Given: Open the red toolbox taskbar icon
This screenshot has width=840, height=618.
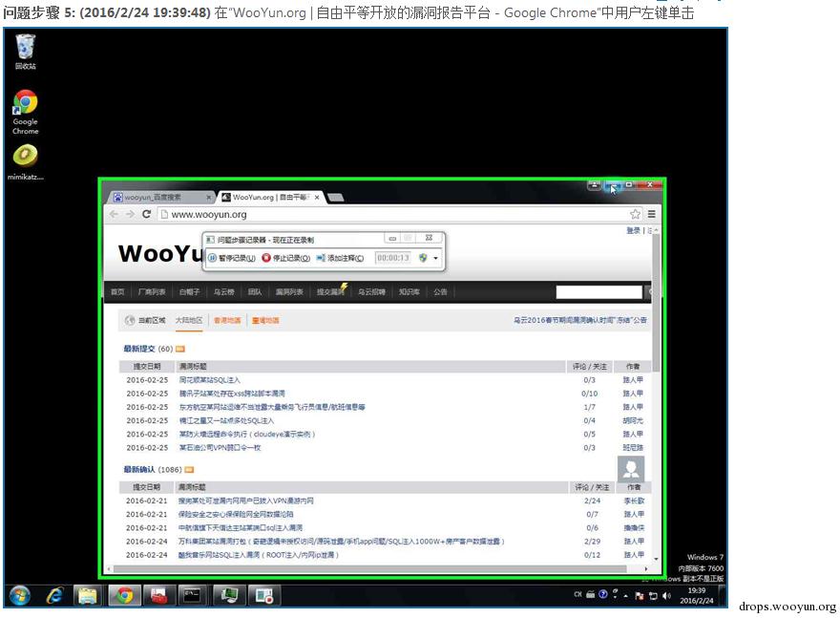Looking at the screenshot, I should [158, 595].
